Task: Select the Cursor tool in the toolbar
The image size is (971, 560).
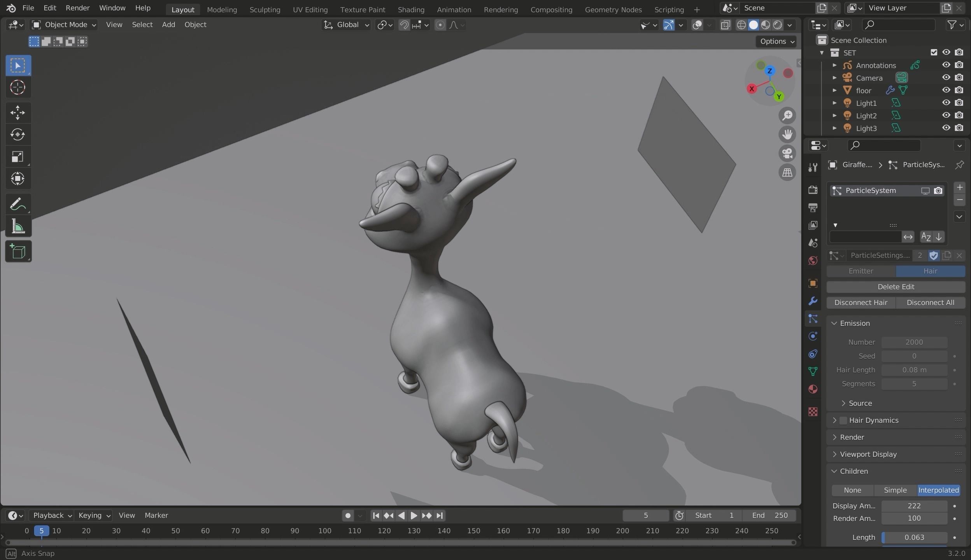Action: [x=18, y=87]
